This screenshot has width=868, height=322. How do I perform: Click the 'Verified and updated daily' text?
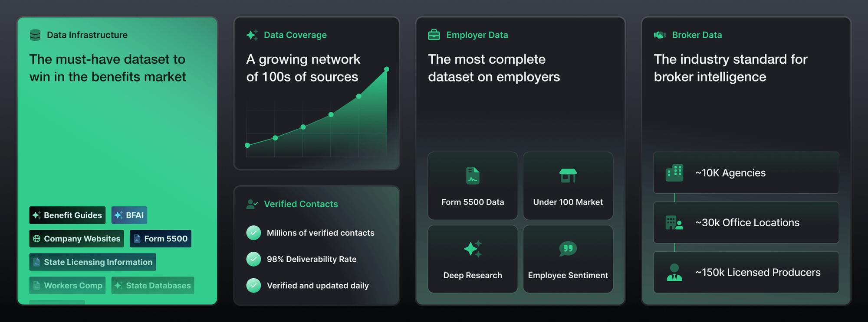318,286
